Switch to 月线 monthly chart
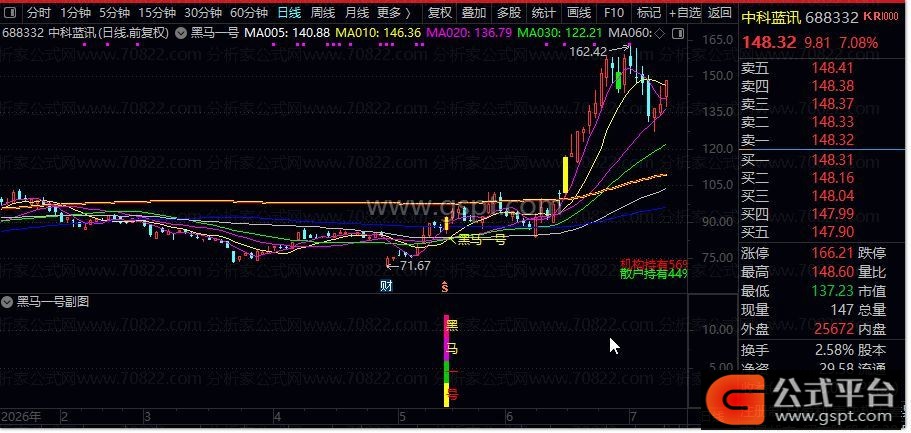The width and height of the screenshot is (911, 433). coord(357,13)
